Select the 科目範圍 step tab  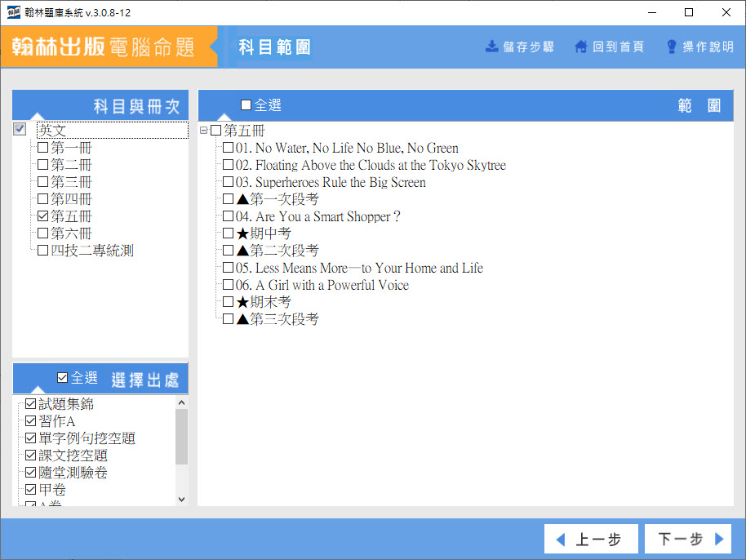[274, 47]
